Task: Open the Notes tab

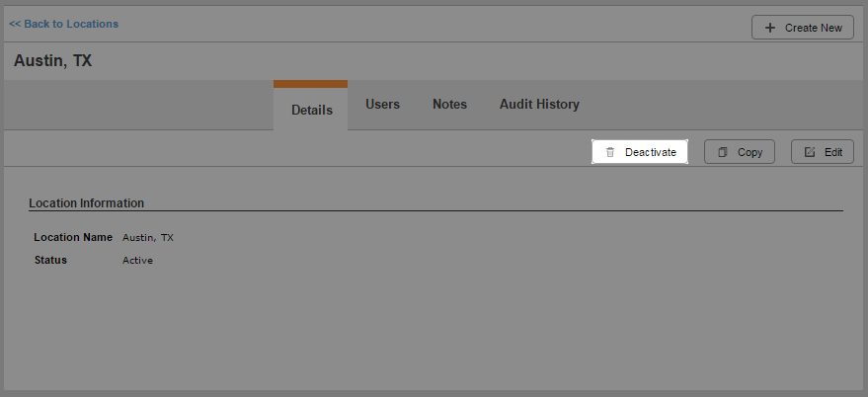Action: tap(449, 104)
